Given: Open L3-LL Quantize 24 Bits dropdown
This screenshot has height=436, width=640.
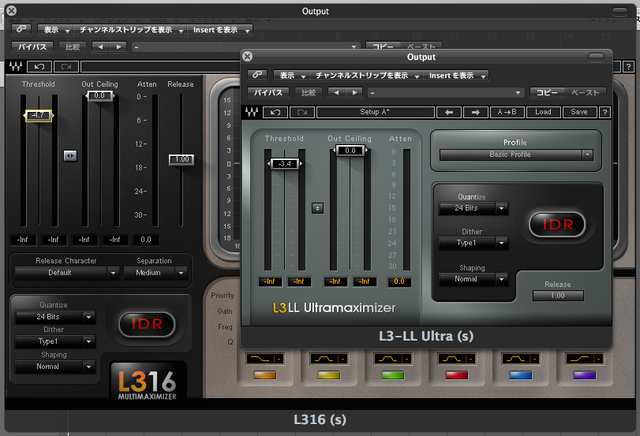Looking at the screenshot, I should (x=473, y=208).
